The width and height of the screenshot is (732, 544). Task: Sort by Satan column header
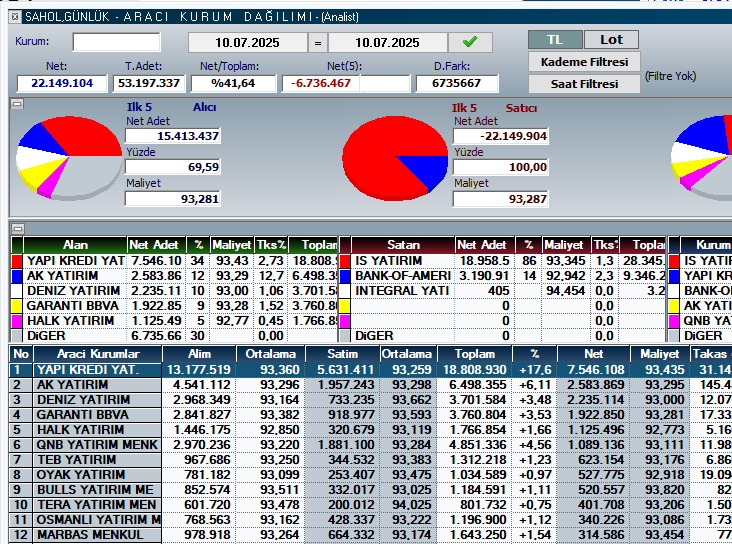(x=403, y=245)
